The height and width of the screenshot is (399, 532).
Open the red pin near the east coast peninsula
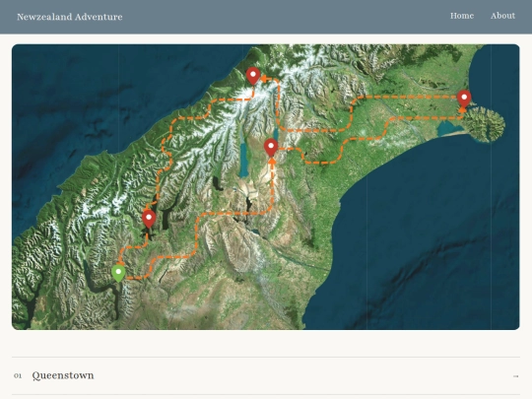click(x=464, y=99)
